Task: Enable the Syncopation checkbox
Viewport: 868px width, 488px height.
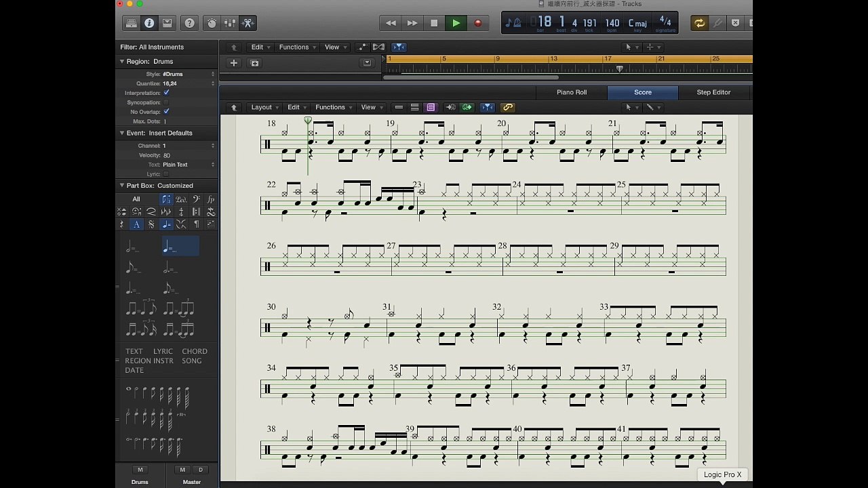Action: tap(166, 102)
